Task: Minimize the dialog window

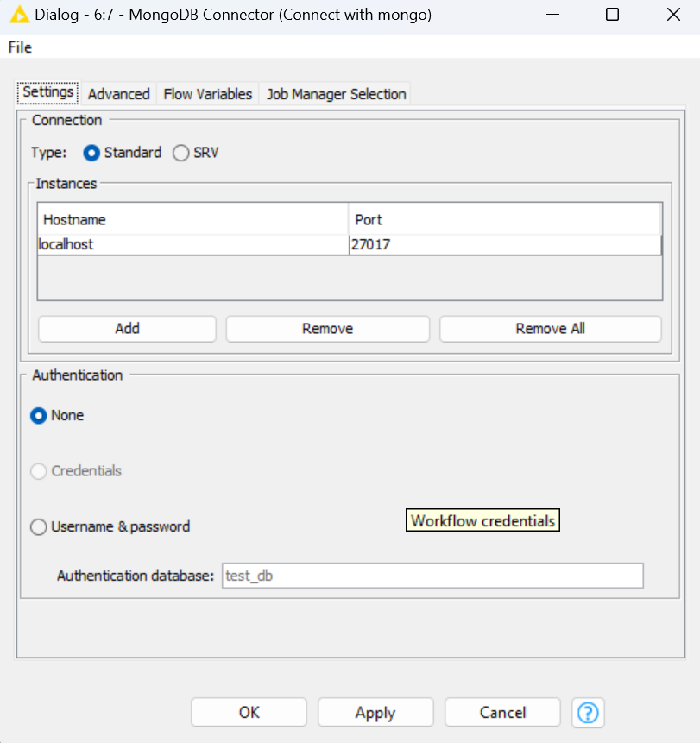Action: tap(552, 15)
